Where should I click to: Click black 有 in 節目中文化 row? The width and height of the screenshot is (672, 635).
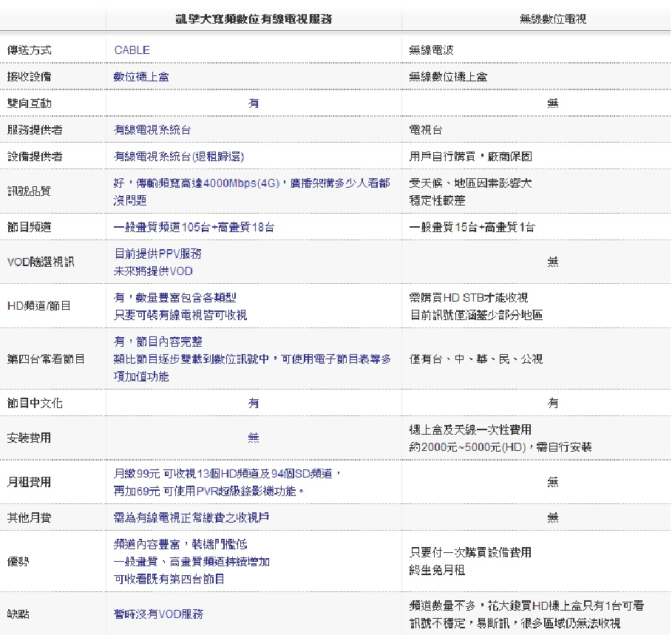tap(553, 403)
